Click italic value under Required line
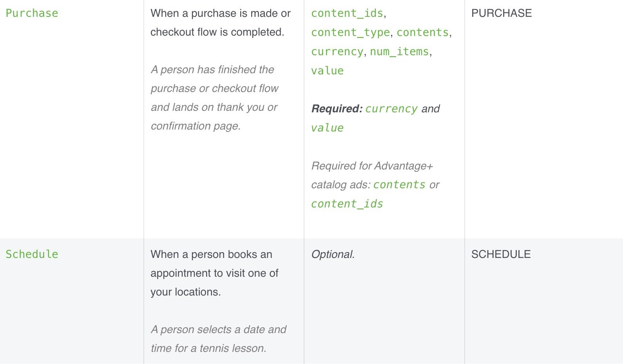This screenshot has height=364, width=623. tap(327, 128)
